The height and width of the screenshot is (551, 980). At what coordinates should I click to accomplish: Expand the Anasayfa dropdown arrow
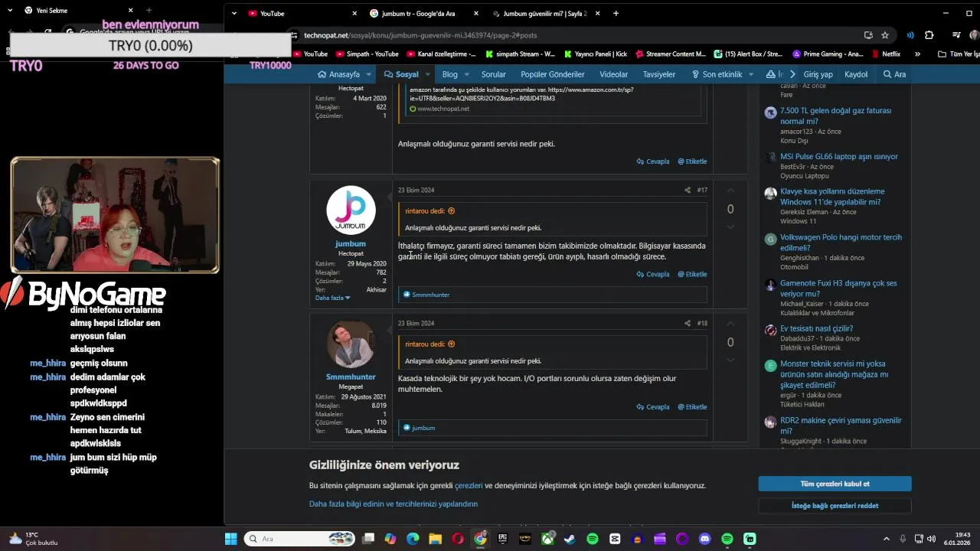[x=368, y=74]
